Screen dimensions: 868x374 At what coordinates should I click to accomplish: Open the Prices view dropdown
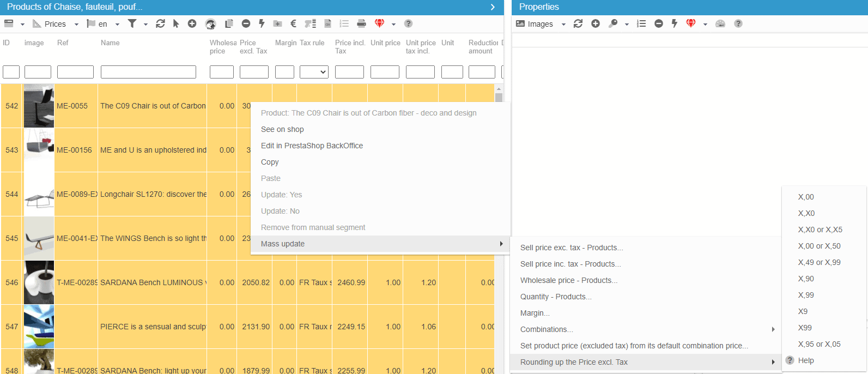56,24
